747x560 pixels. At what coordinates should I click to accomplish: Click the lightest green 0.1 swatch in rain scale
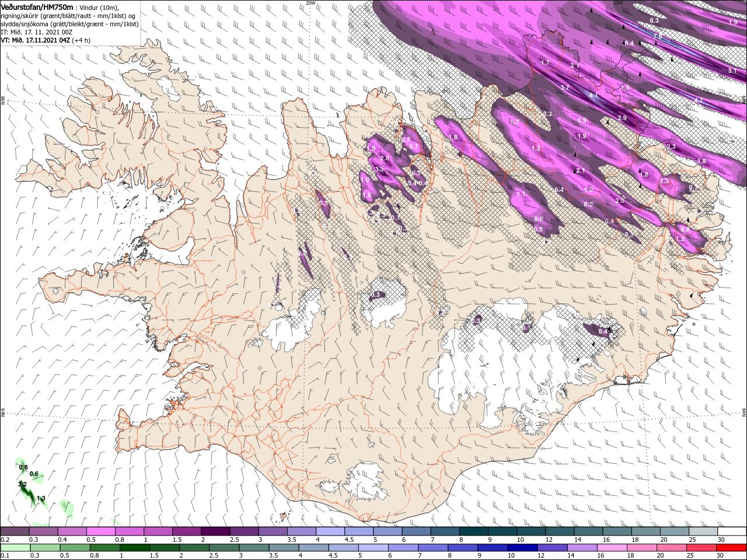[x=15, y=547]
